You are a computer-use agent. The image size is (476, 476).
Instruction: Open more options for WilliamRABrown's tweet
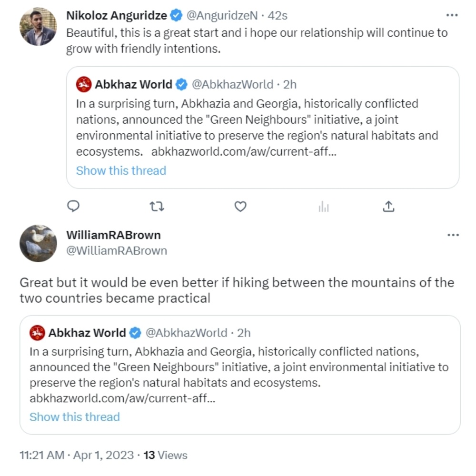(453, 235)
